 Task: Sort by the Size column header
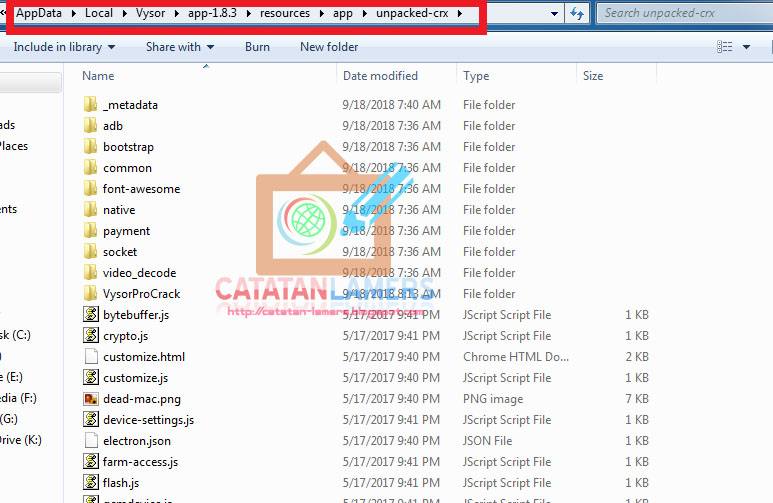(593, 76)
